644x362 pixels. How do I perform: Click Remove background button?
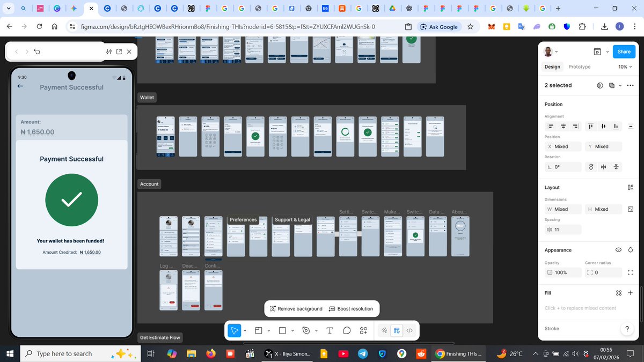pos(296,309)
